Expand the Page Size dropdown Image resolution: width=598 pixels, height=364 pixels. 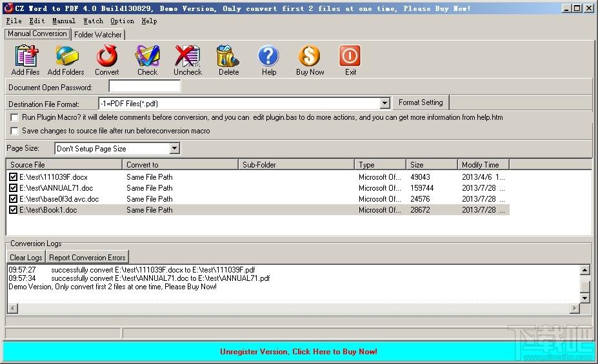click(x=174, y=148)
